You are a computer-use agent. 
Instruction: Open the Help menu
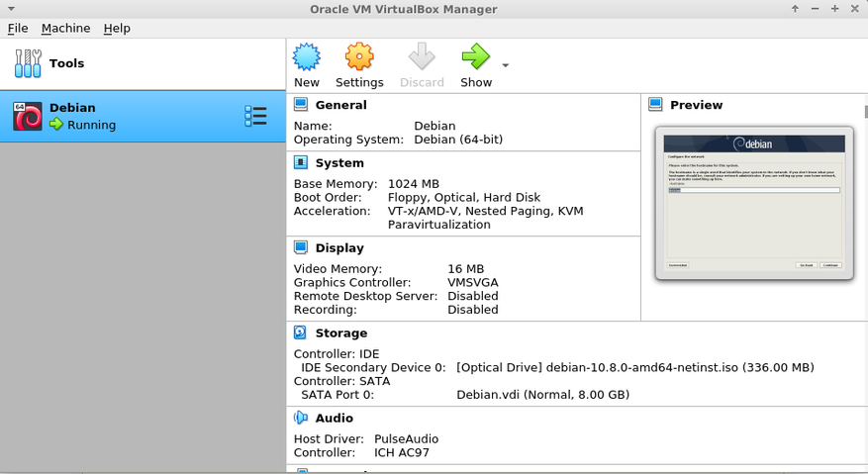[x=117, y=29]
